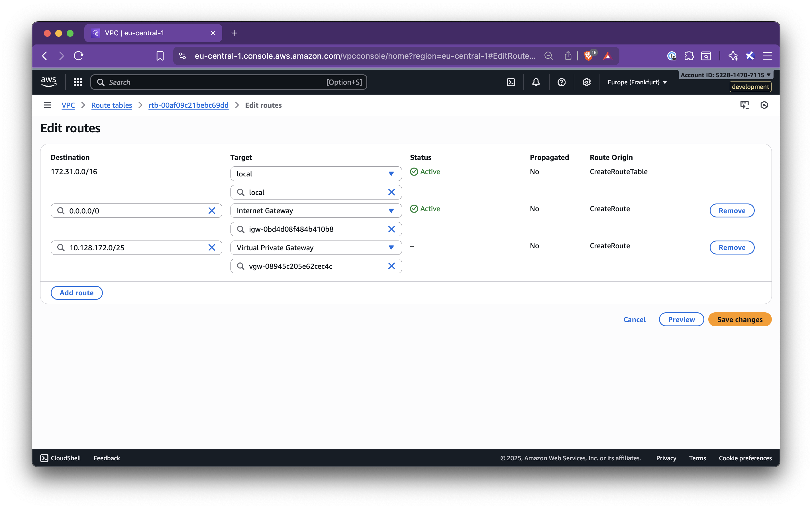Open the Route tables breadcrumb link
The height and width of the screenshot is (509, 812).
pyautogui.click(x=111, y=105)
